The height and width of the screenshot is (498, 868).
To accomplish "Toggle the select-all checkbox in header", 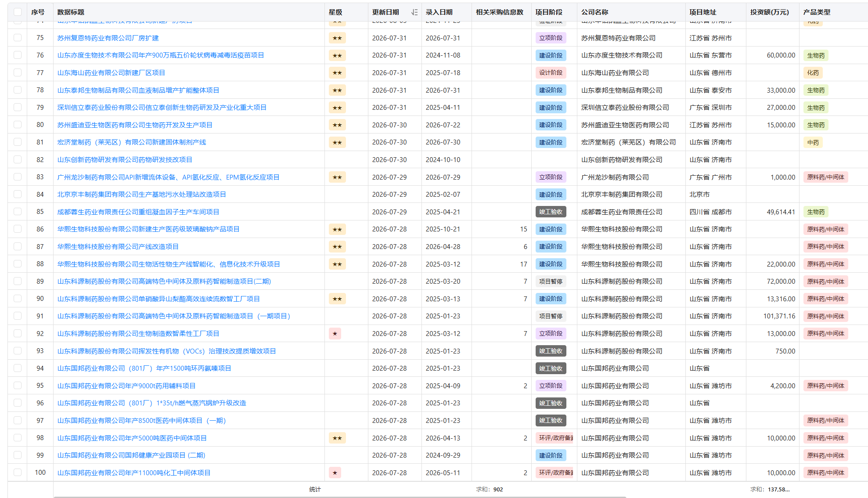I will pos(18,12).
